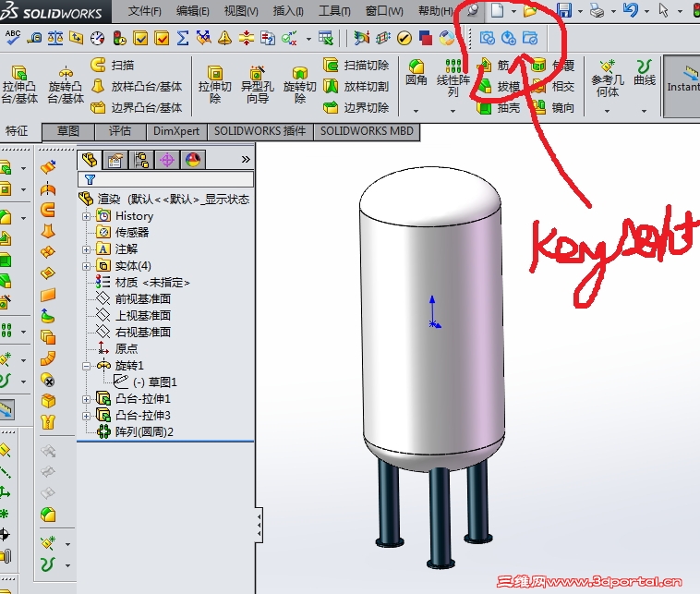Click the 圆角 fillet tool
The height and width of the screenshot is (594, 700).
pos(416,73)
